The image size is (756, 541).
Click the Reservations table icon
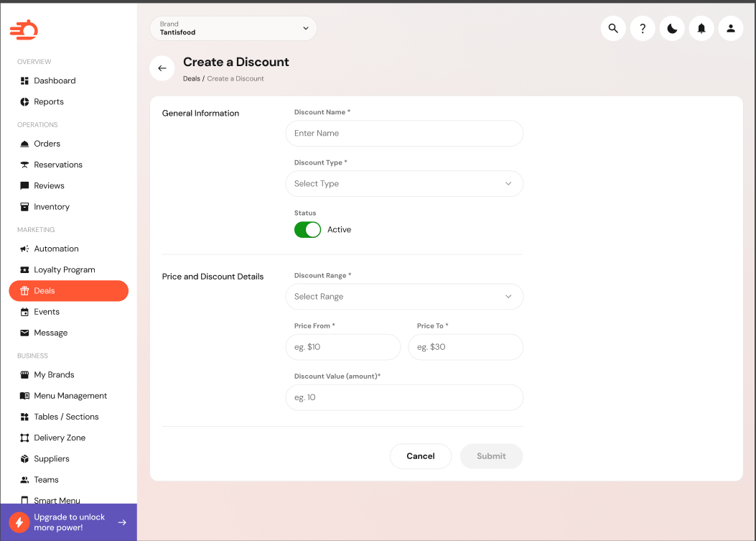(x=24, y=165)
